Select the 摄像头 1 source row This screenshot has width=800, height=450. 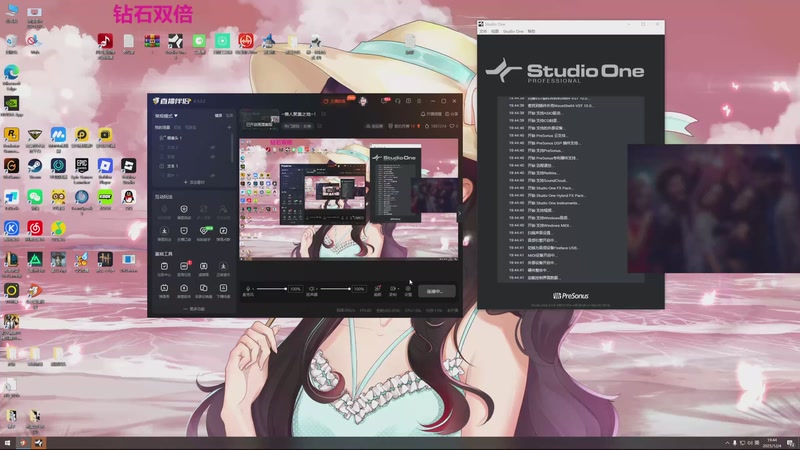(193, 138)
